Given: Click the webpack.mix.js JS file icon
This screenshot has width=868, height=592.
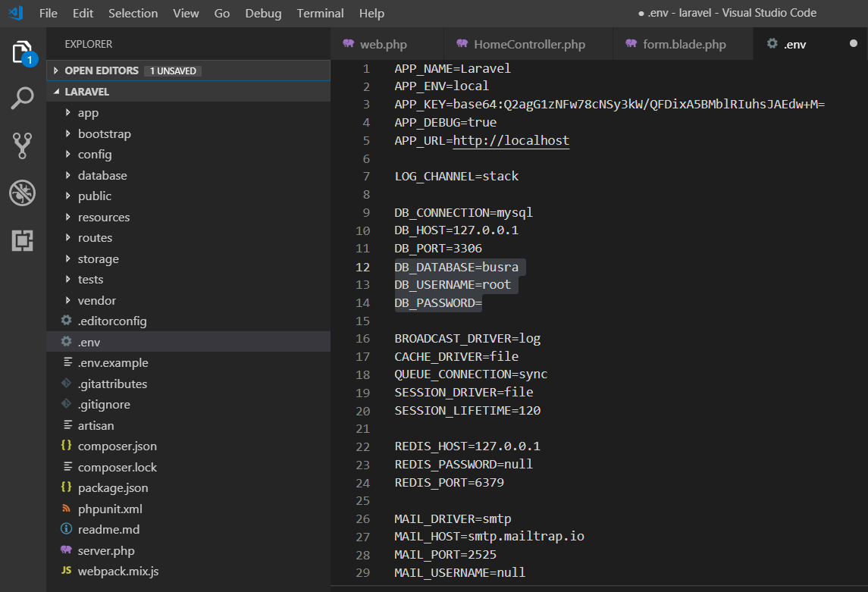Looking at the screenshot, I should [67, 571].
